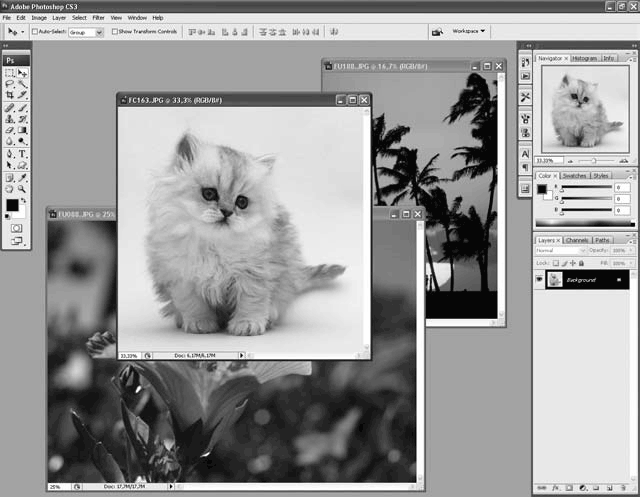Switch to the Channels tab

[x=577, y=240]
